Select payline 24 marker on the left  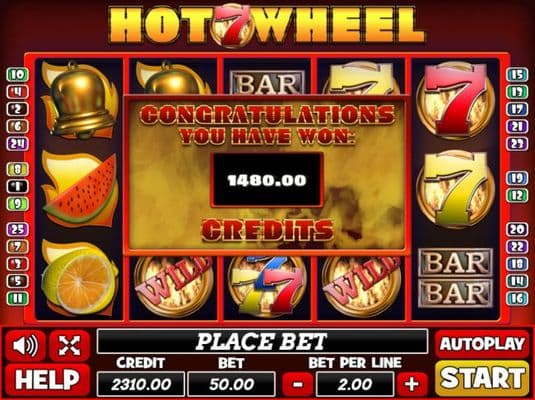(x=17, y=144)
